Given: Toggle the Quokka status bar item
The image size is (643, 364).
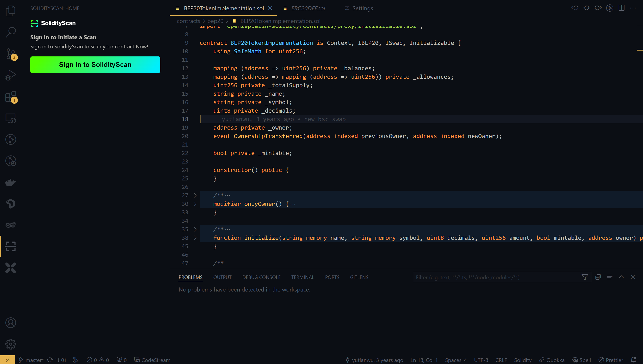Looking at the screenshot, I should pos(553,360).
